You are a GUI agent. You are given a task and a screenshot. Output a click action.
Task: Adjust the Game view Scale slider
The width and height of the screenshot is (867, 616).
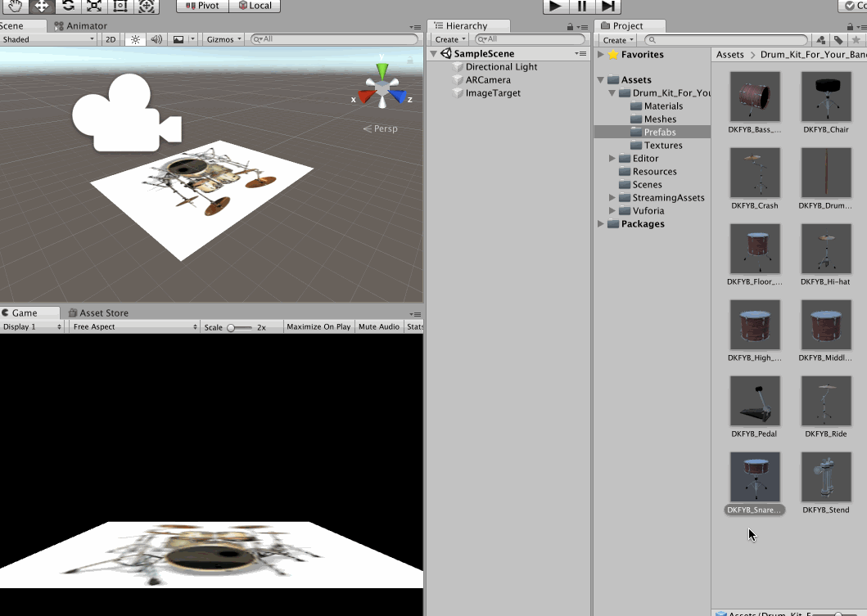click(233, 327)
